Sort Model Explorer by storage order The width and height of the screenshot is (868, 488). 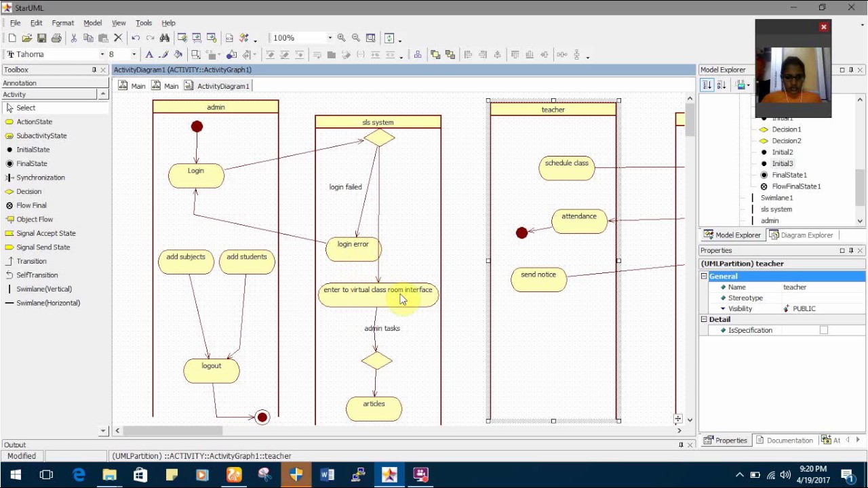pyautogui.click(x=707, y=85)
